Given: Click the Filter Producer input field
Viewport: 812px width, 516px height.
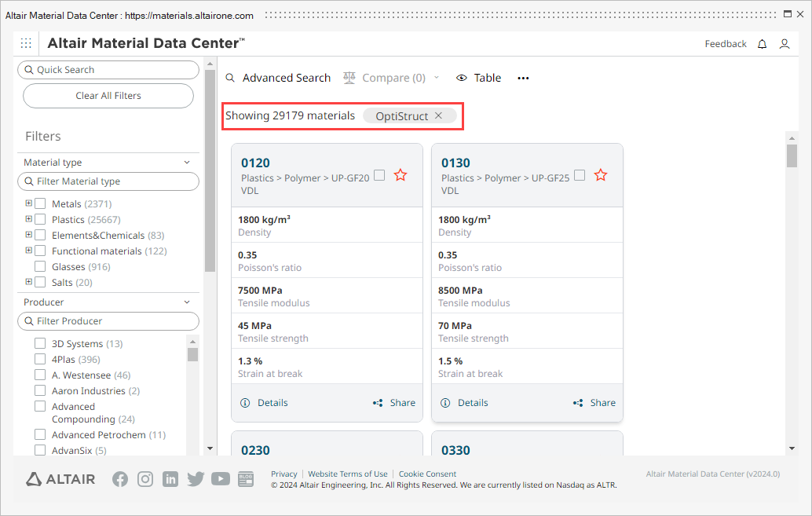Looking at the screenshot, I should pyautogui.click(x=108, y=321).
